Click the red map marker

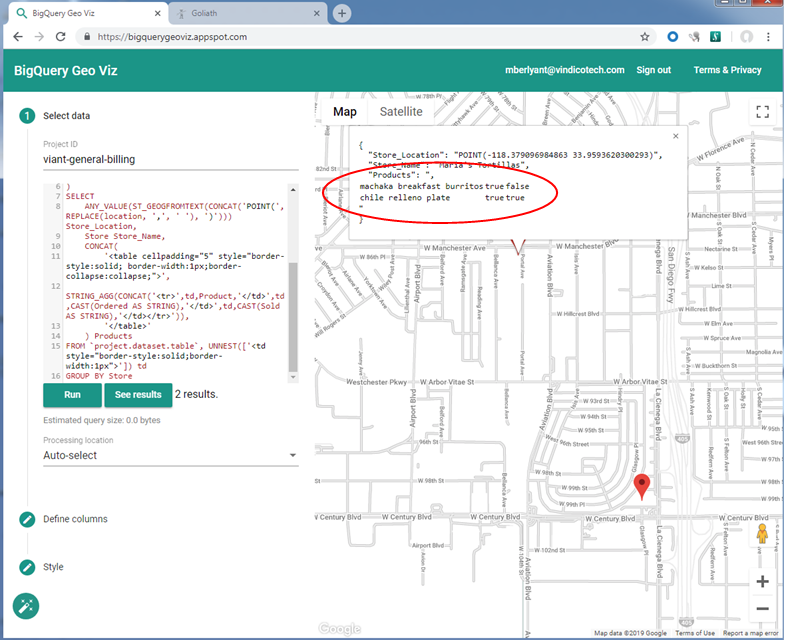[x=641, y=486]
